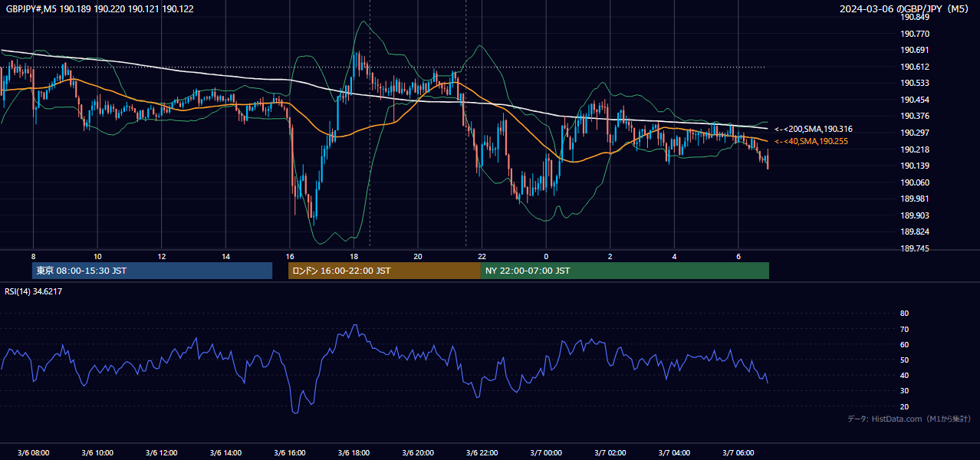The width and height of the screenshot is (980, 460).
Task: Click RSI axis level 30
Action: [x=905, y=391]
